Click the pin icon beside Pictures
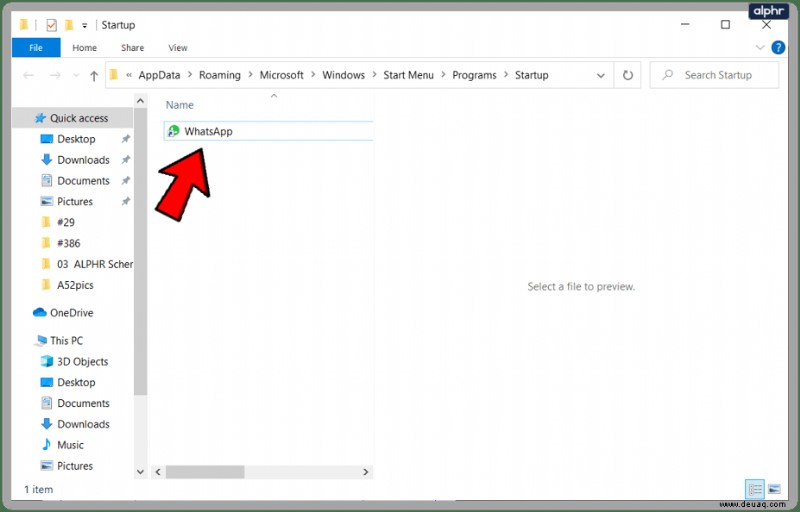Viewport: 800px width, 512px height. (x=126, y=201)
